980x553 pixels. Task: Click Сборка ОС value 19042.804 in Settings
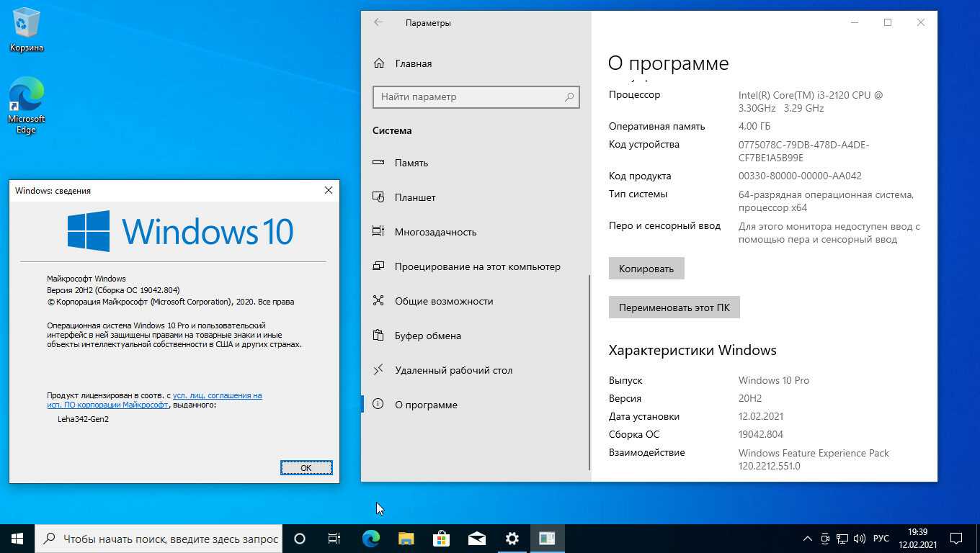tap(761, 434)
